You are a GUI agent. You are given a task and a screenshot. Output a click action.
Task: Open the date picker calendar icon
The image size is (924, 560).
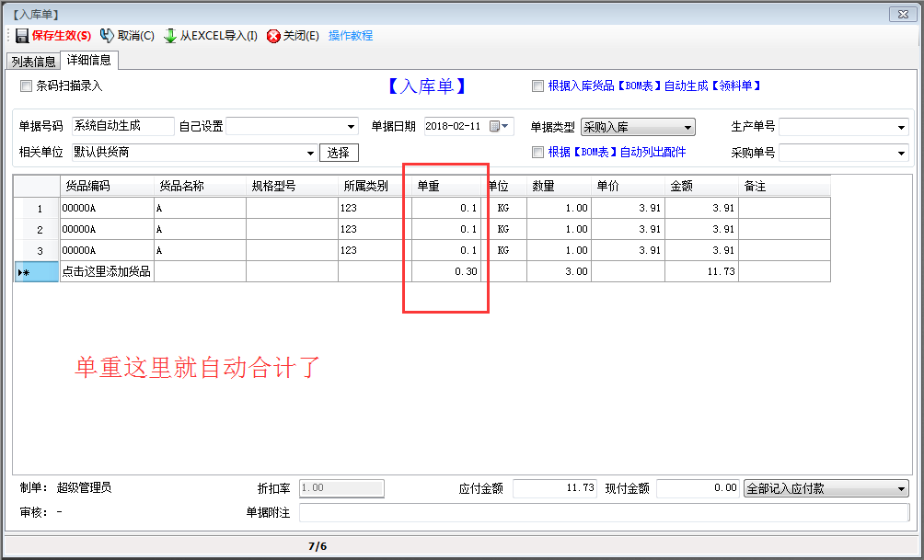point(497,127)
